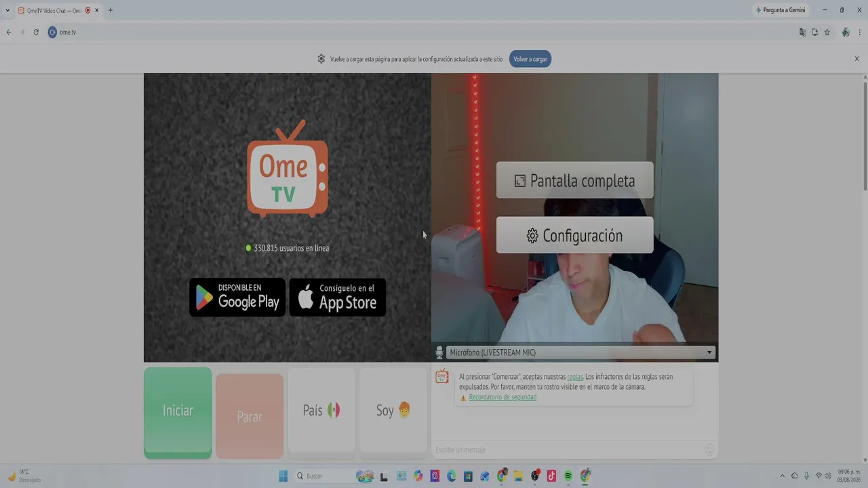The width and height of the screenshot is (868, 488).
Task: Open the País country selector
Action: pos(321,410)
